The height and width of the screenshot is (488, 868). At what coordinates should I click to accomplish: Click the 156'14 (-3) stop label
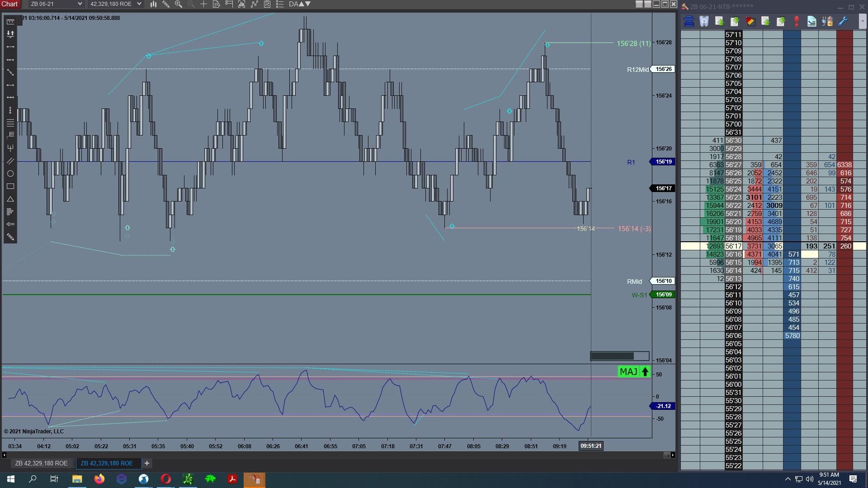click(634, 229)
